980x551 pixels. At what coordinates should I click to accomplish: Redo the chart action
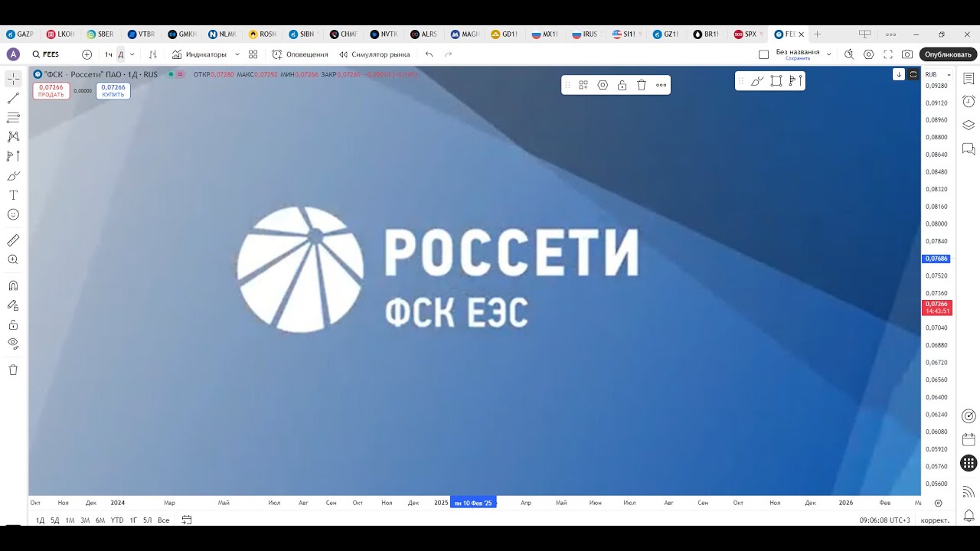tap(449, 54)
